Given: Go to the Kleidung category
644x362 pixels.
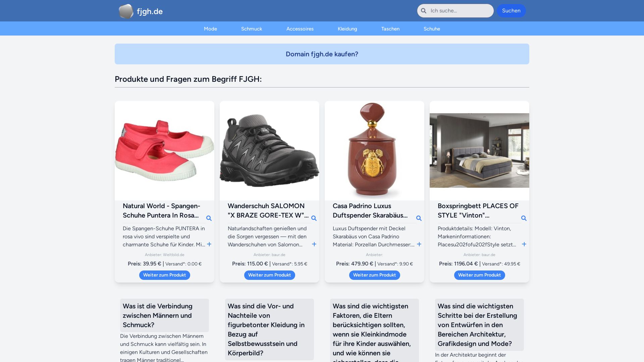Looking at the screenshot, I should 347,29.
